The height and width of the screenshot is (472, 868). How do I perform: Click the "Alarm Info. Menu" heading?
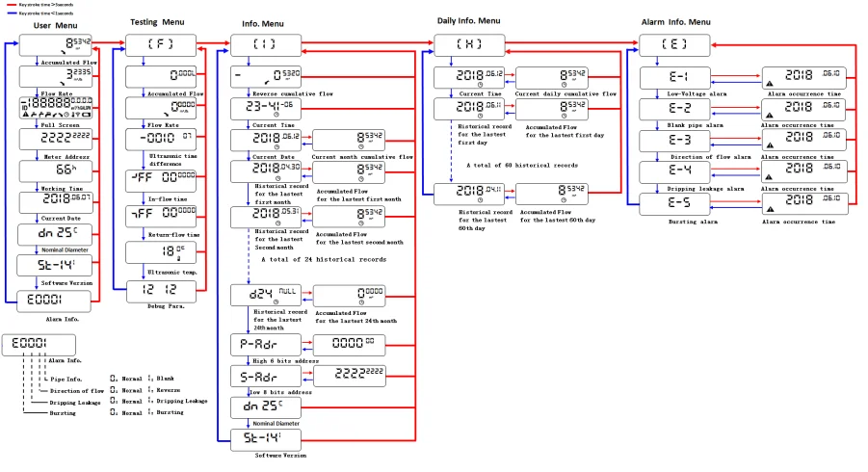coord(676,22)
